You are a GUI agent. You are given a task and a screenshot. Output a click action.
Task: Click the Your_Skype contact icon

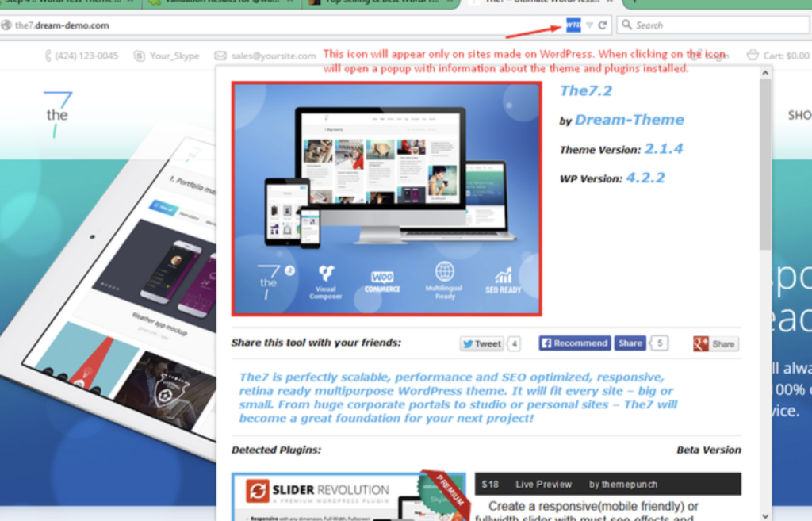140,56
